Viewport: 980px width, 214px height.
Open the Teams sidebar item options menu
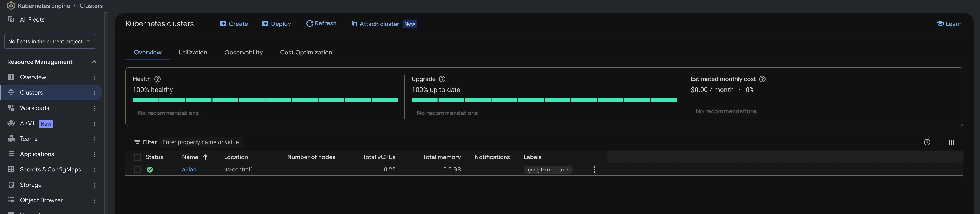[x=95, y=139]
